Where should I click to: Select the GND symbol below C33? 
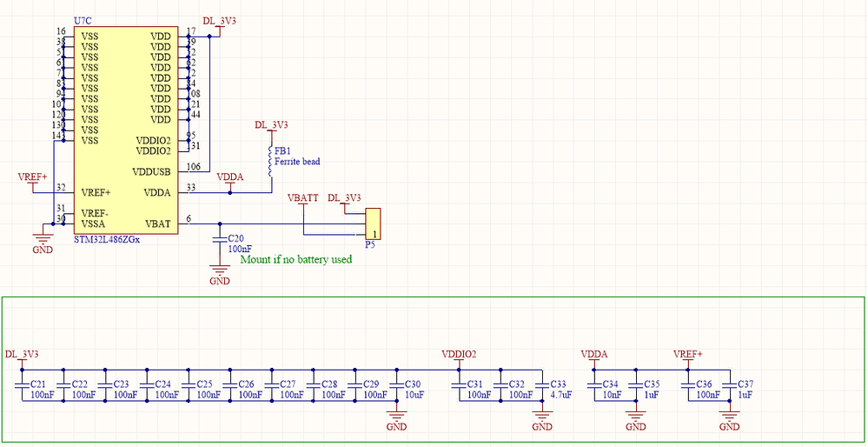coord(542,419)
